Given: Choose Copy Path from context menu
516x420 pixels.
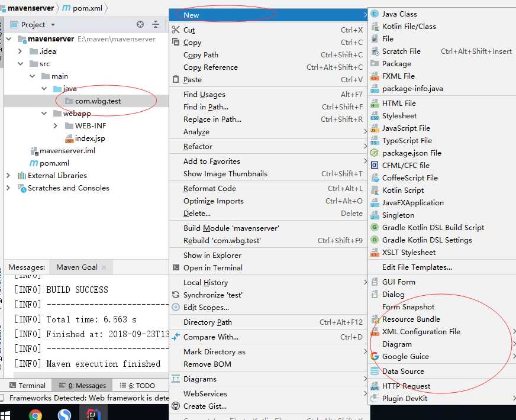Looking at the screenshot, I should 269,55.
